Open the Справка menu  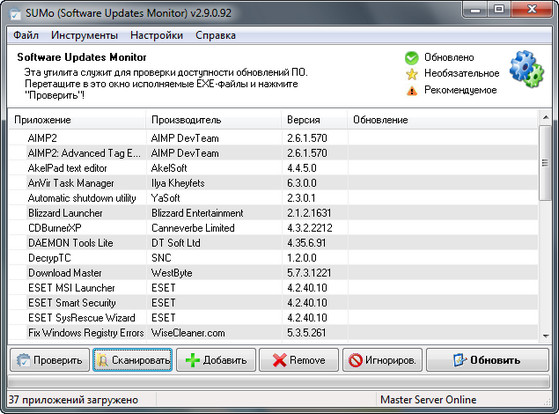point(215,36)
